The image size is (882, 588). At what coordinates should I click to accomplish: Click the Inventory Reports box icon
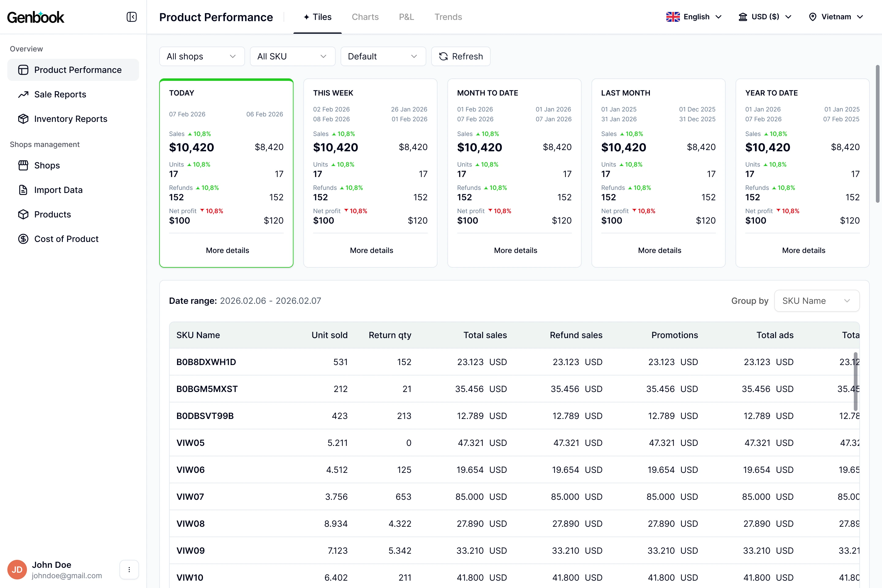(23, 119)
